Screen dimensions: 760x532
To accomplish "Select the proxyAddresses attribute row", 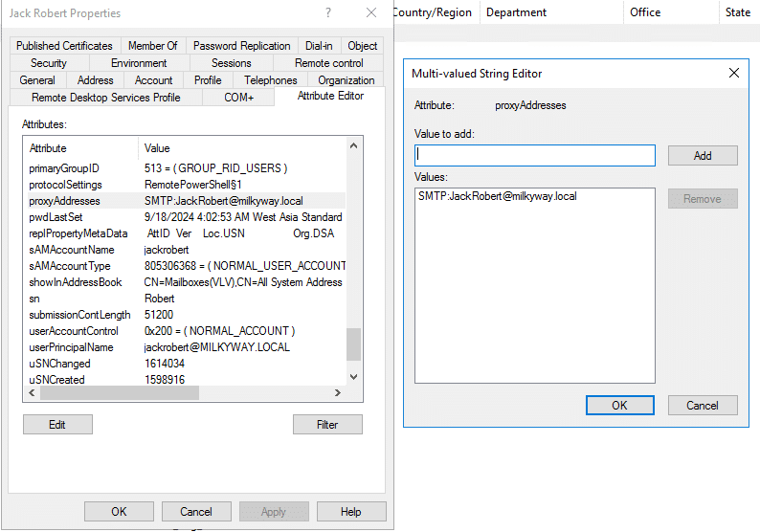I will point(187,201).
